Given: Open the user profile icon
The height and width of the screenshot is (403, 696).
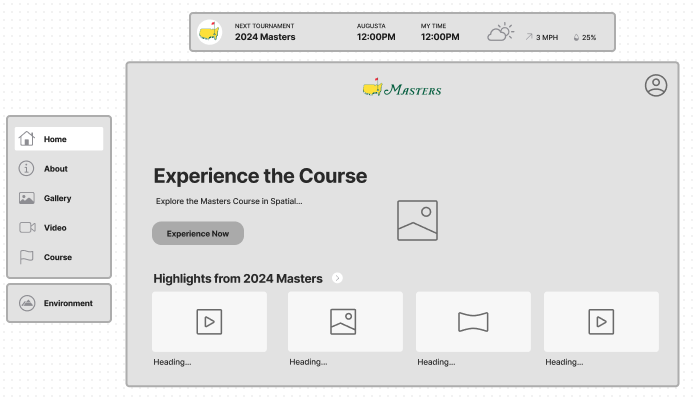Looking at the screenshot, I should click(x=656, y=85).
